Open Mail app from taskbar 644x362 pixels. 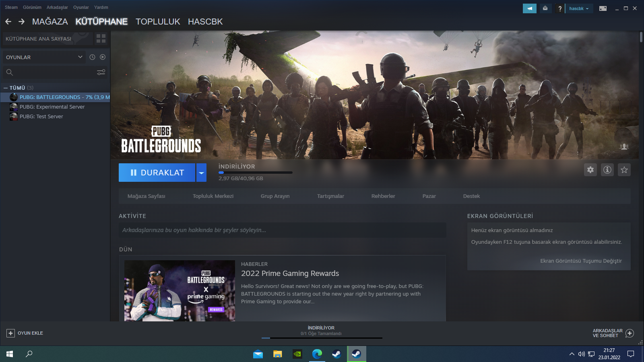click(x=258, y=354)
